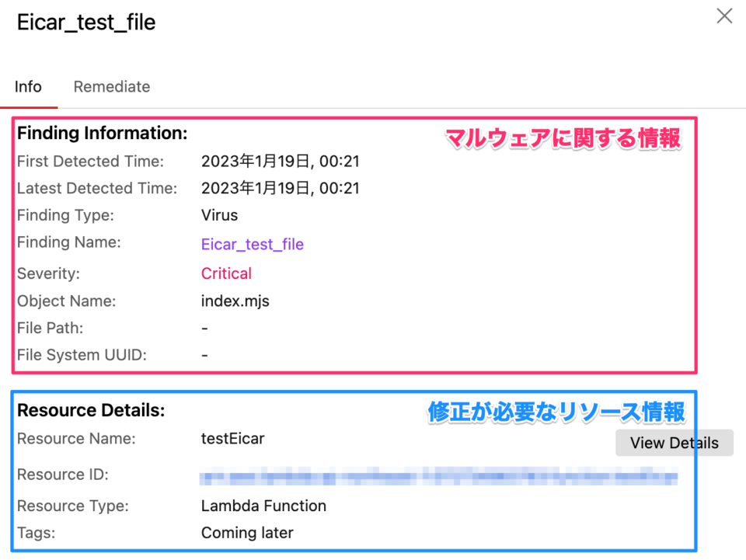Click the Critical severity label
This screenshot has width=746, height=560.
coord(226,273)
